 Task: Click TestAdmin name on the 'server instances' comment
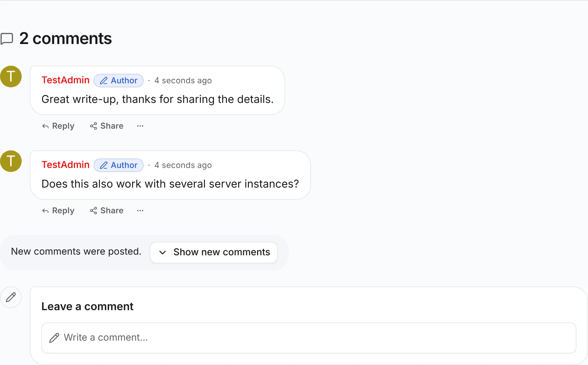[65, 165]
